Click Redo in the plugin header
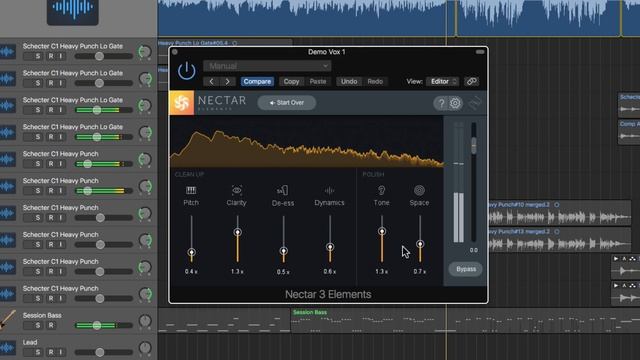 (375, 81)
